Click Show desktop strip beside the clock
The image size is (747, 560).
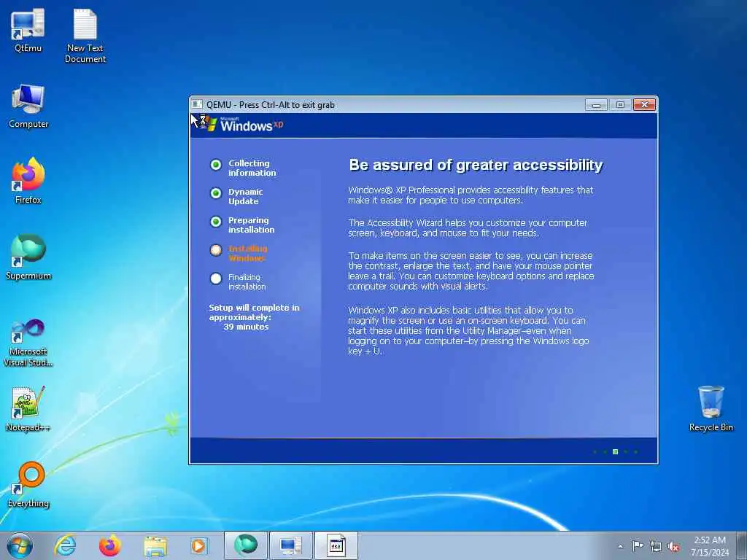[x=742, y=545]
